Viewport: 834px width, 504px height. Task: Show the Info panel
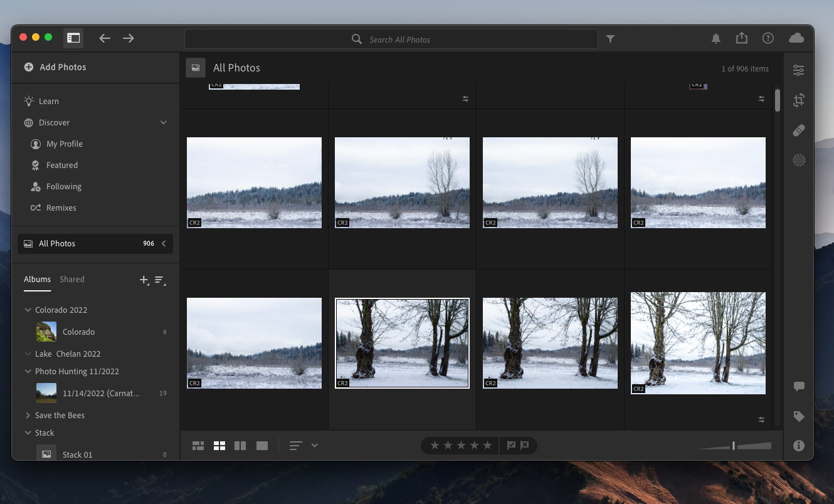[798, 445]
